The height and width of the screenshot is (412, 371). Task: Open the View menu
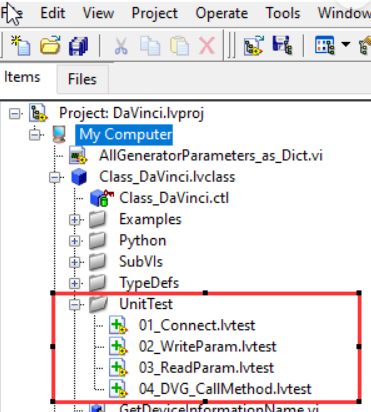(98, 13)
